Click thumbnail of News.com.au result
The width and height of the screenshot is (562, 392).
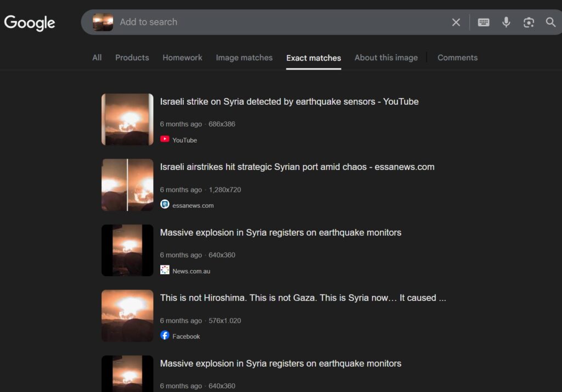127,250
